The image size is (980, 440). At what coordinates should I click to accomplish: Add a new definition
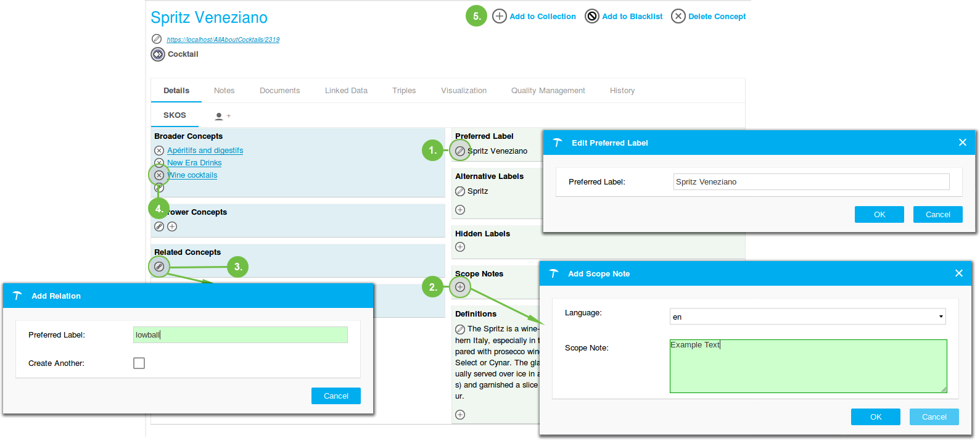tap(460, 415)
